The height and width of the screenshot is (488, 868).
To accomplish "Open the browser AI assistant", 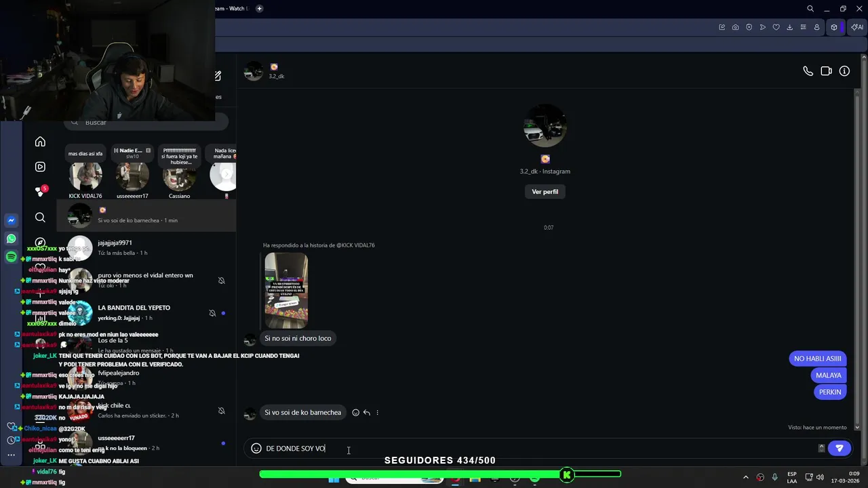I will 857,27.
